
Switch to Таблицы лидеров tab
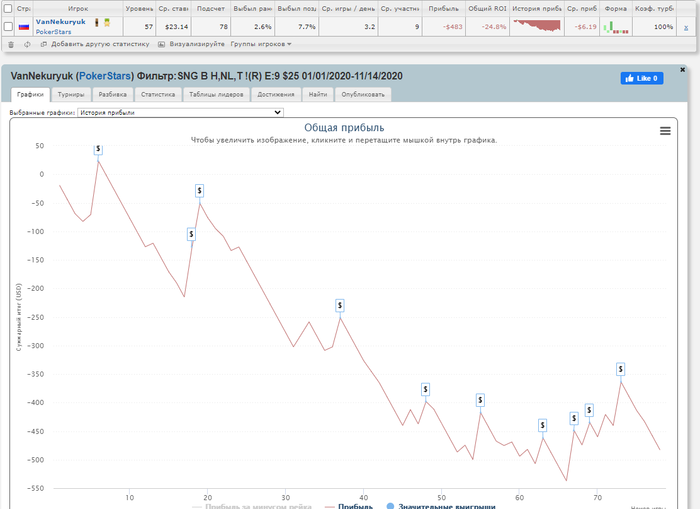click(216, 94)
